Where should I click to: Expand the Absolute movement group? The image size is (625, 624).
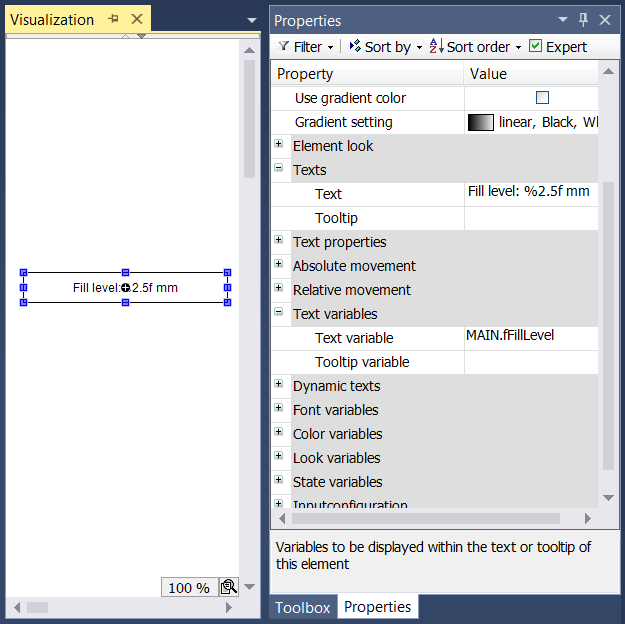click(x=279, y=264)
